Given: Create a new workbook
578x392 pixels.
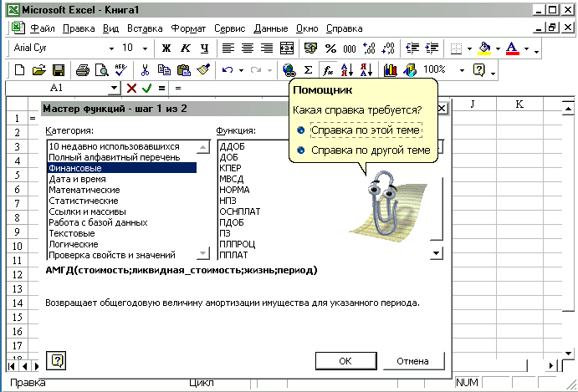Looking at the screenshot, I should [x=19, y=70].
